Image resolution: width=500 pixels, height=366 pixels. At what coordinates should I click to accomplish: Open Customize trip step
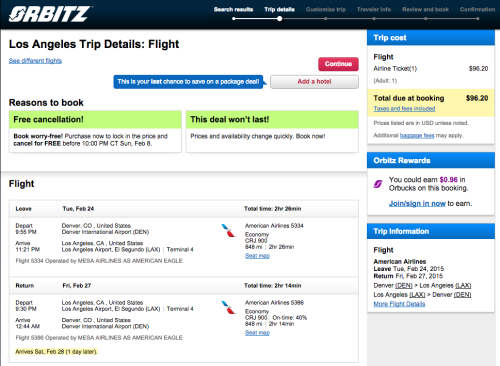coord(326,9)
